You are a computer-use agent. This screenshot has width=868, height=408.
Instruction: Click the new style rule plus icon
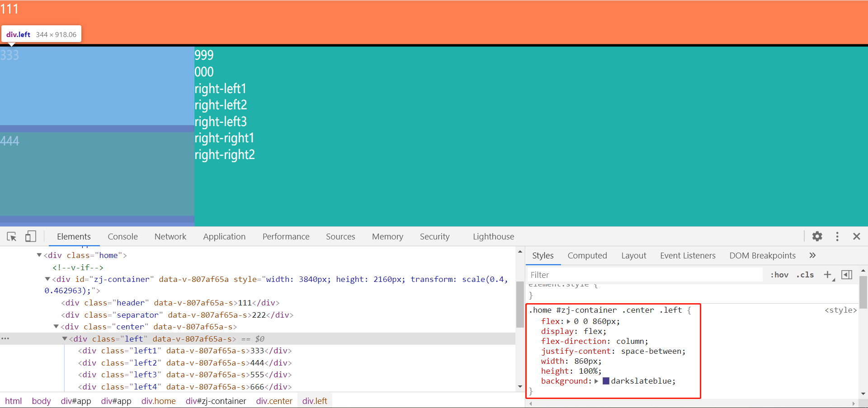pos(828,275)
